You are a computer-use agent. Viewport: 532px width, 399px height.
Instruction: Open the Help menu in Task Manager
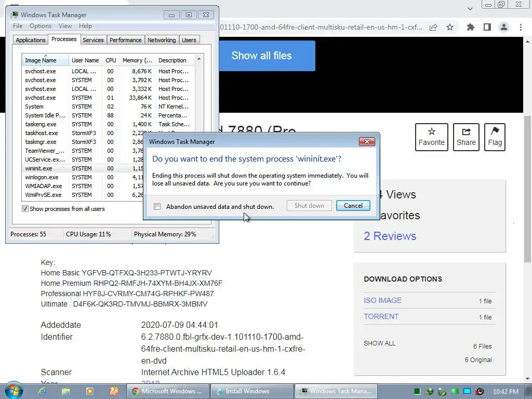85,26
